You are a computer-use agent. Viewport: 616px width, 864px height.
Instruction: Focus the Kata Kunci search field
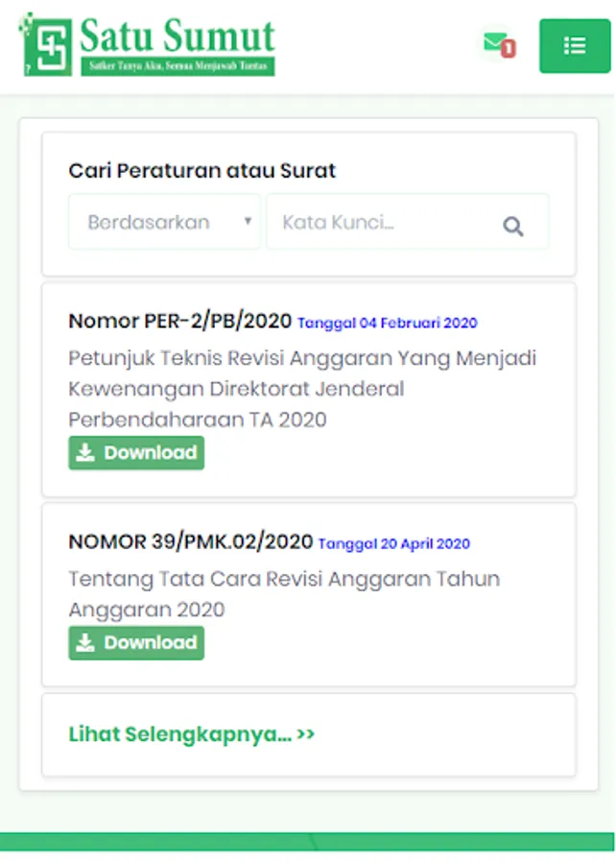click(x=384, y=223)
